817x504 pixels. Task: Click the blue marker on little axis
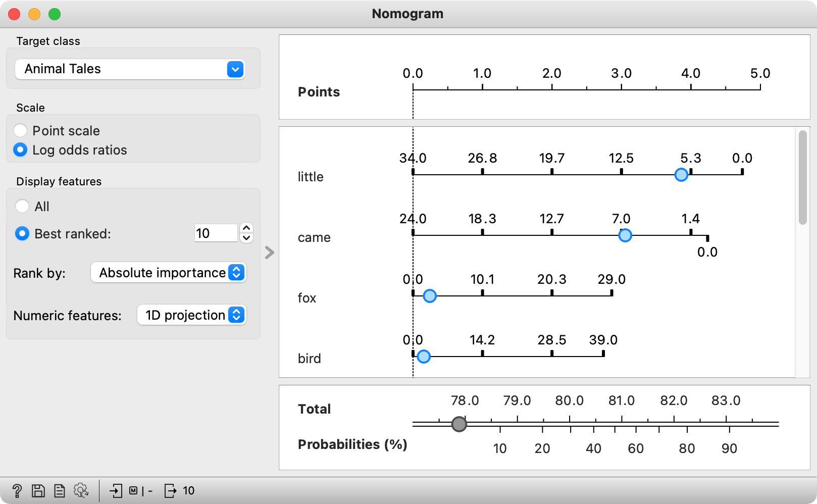point(681,175)
